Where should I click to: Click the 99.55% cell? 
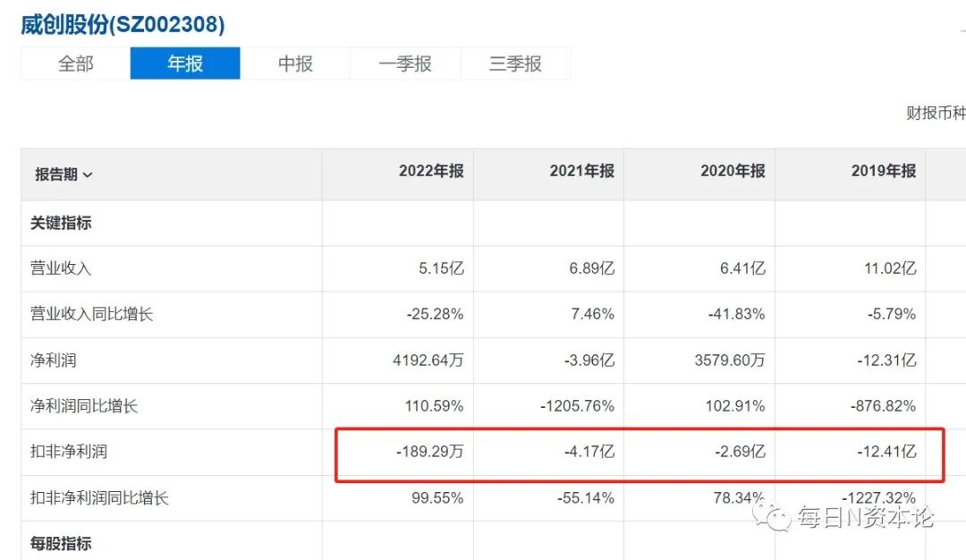437,497
